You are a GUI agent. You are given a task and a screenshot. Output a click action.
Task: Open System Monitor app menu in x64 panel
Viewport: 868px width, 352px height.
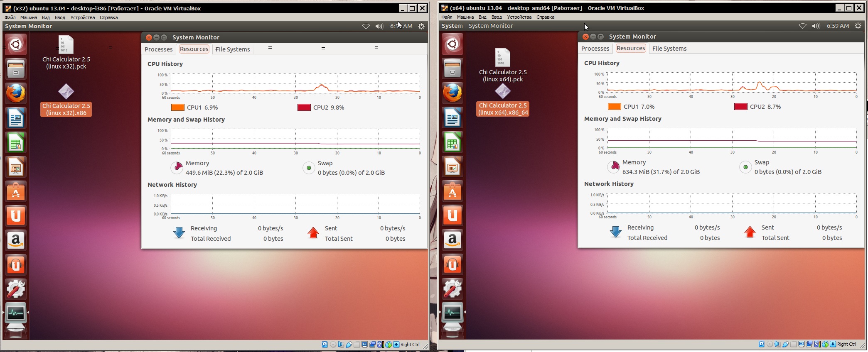pos(491,26)
